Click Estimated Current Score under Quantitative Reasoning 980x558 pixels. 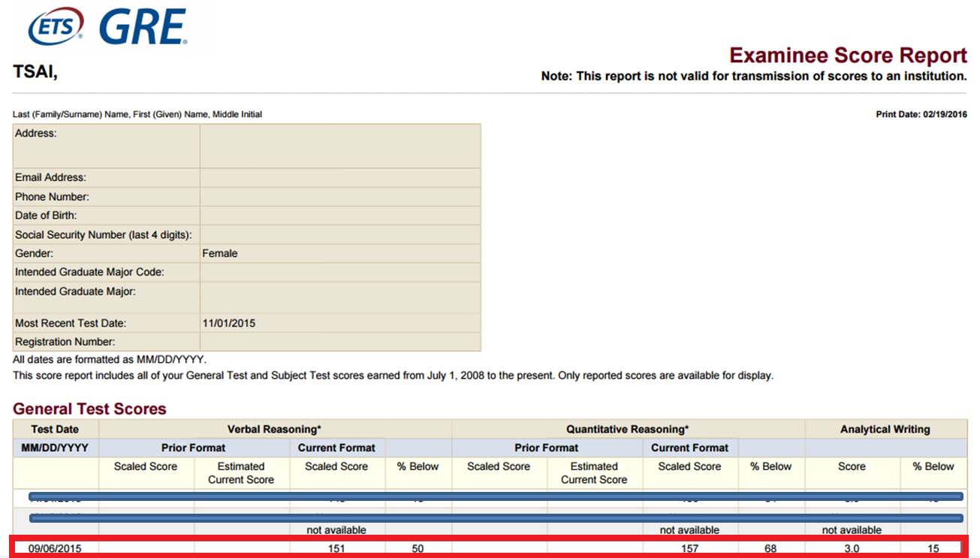[x=594, y=473]
